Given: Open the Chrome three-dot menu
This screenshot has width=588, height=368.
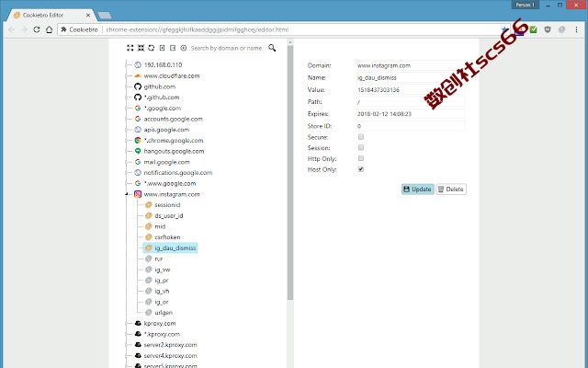Looking at the screenshot, I should [x=576, y=29].
